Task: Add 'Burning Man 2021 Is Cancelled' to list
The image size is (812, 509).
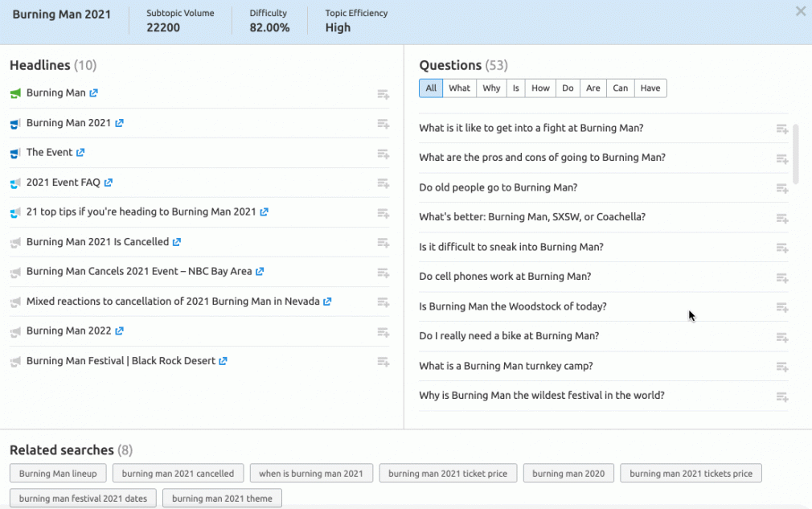Action: (383, 244)
